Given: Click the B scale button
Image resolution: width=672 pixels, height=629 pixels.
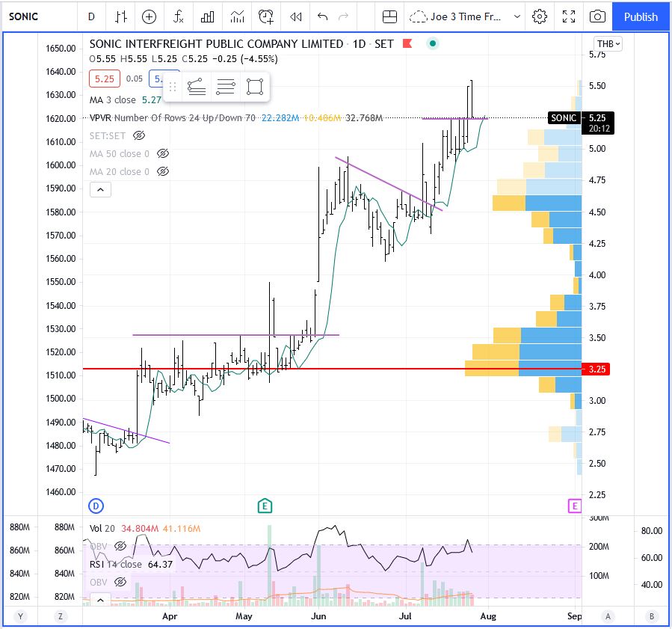Looking at the screenshot, I should tap(652, 616).
